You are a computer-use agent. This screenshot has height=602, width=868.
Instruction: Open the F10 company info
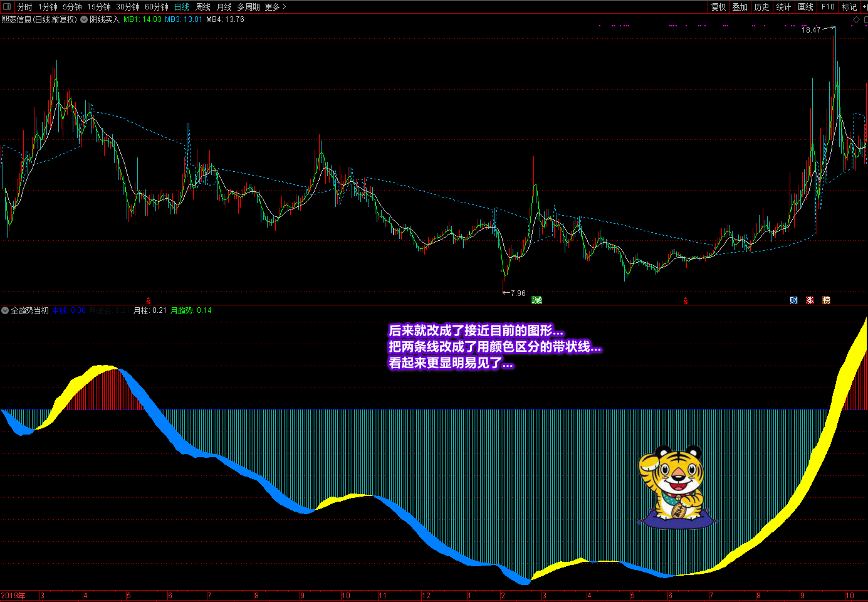pos(828,7)
